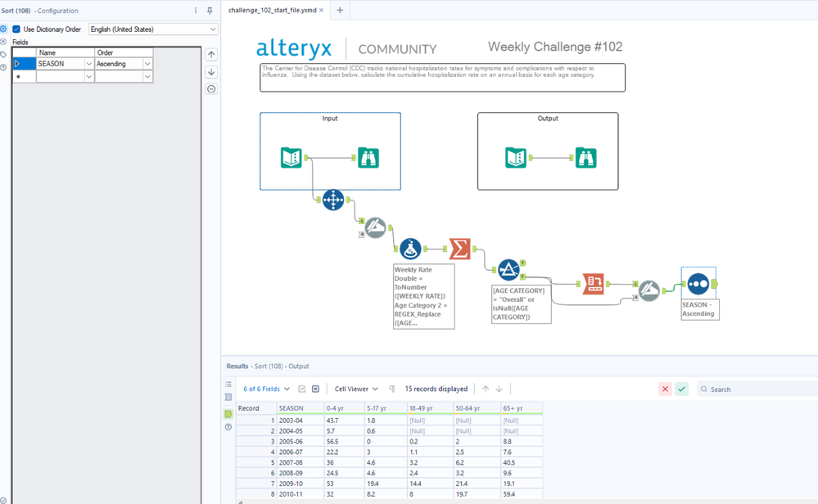Select the Filter tool with AGE CATEGORY annotation
This screenshot has width=818, height=504.
(x=508, y=269)
